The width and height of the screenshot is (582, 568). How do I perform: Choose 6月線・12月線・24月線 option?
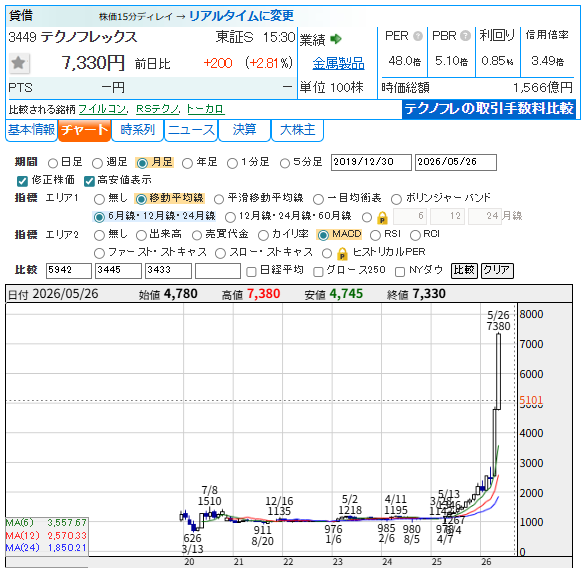99,217
